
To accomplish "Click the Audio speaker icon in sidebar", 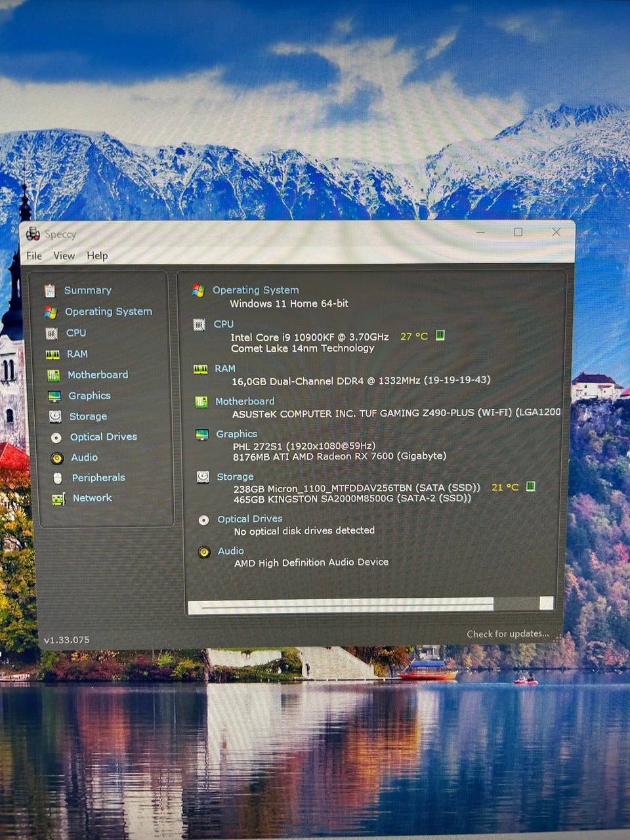I will coord(57,458).
